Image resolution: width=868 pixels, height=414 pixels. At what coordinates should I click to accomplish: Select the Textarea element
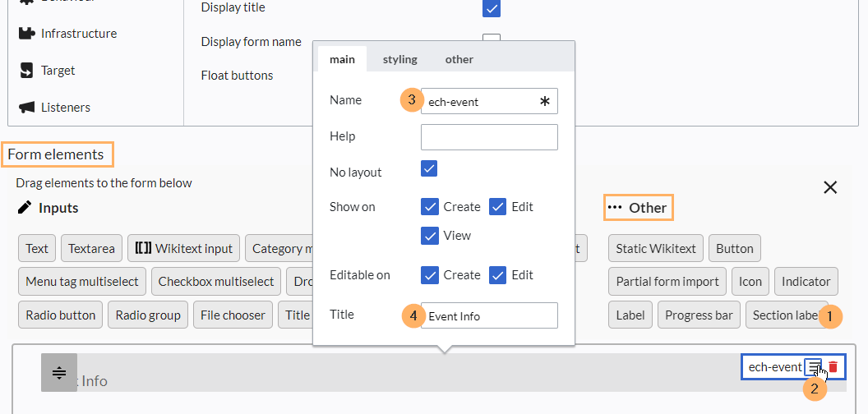pos(91,249)
